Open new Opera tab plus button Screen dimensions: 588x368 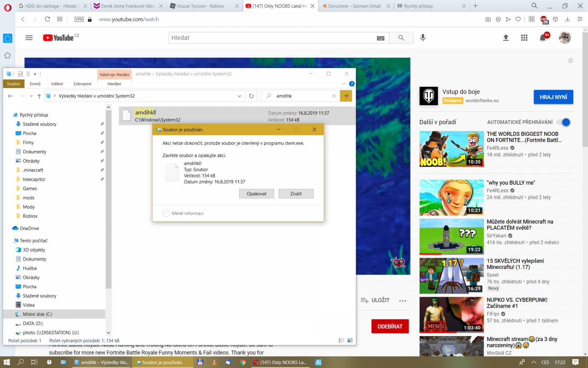pos(475,6)
